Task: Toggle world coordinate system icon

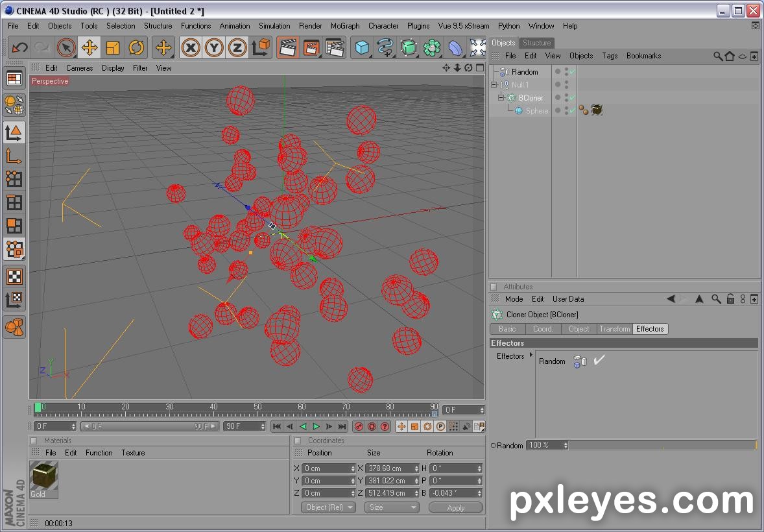Action: tap(261, 47)
